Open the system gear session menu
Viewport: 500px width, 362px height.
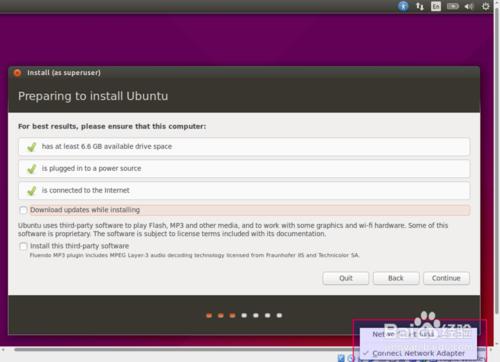click(486, 6)
